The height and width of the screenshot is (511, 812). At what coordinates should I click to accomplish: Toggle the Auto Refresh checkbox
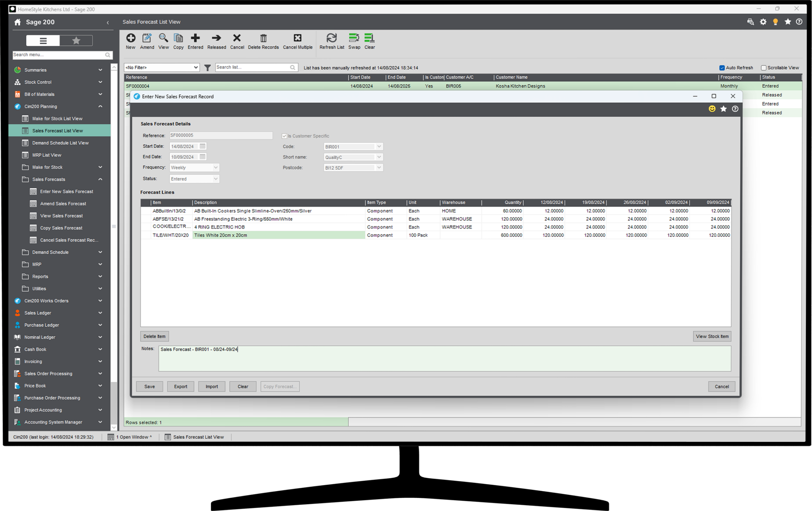(722, 68)
